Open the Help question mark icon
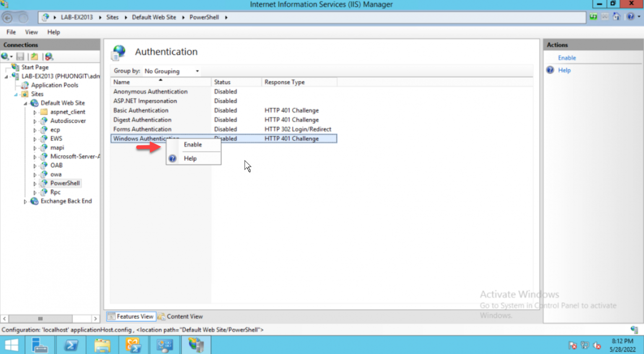The height and width of the screenshot is (354, 644). [x=630, y=17]
